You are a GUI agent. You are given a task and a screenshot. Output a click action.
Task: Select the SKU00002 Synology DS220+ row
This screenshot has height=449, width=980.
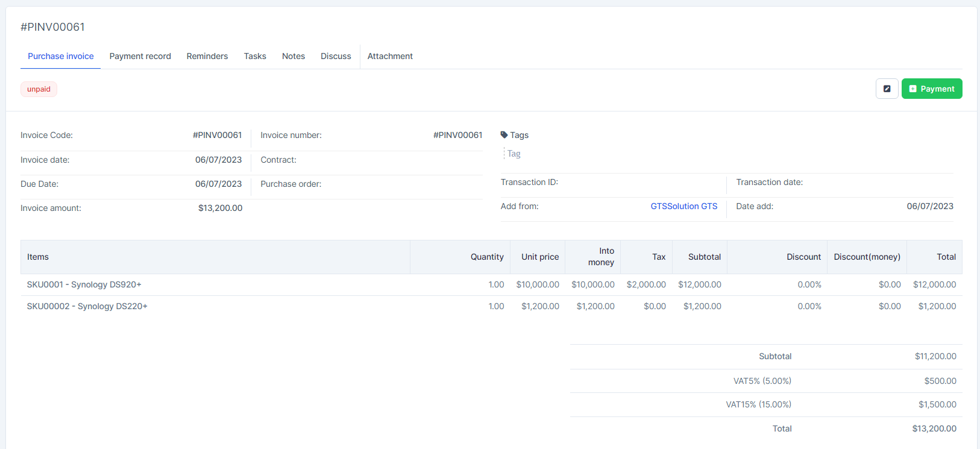pyautogui.click(x=491, y=306)
